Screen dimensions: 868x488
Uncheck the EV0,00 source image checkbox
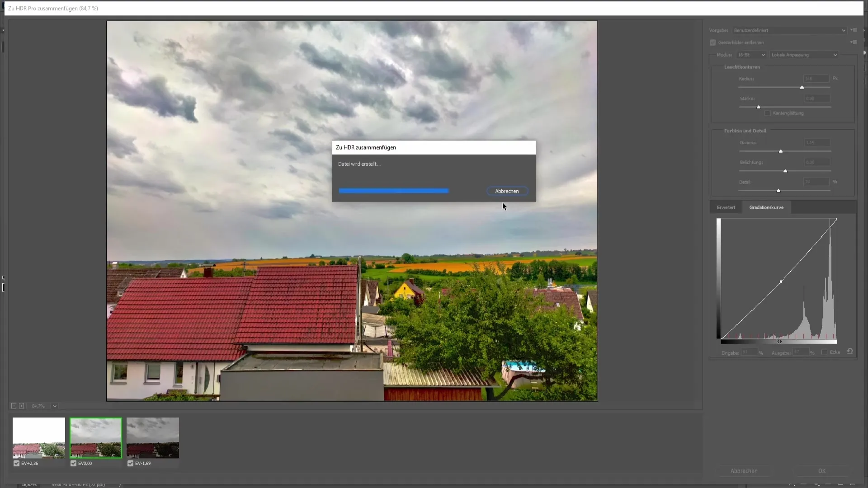74,463
